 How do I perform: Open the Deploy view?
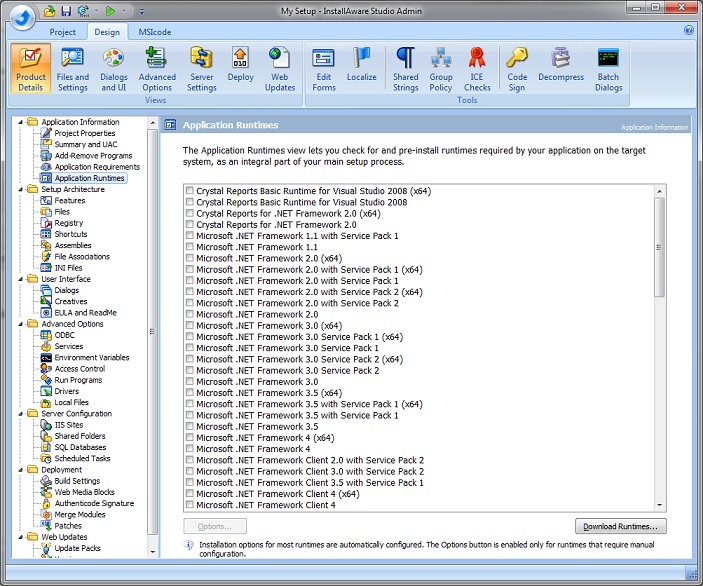pos(240,65)
